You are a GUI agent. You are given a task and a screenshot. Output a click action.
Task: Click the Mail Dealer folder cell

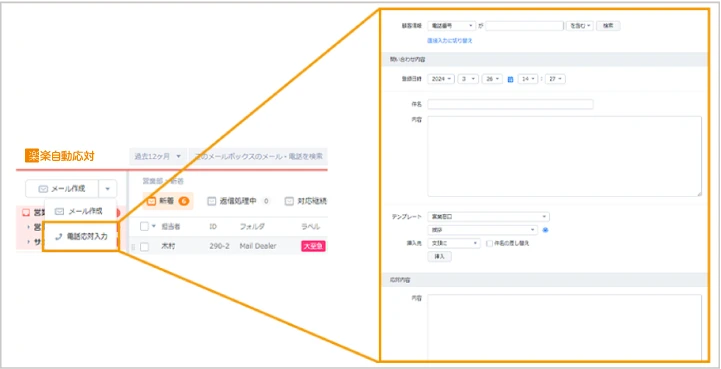point(258,247)
